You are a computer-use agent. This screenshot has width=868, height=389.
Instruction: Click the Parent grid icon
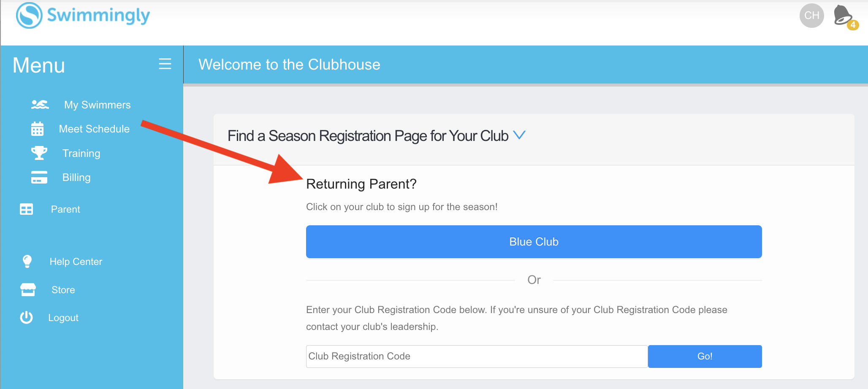[x=26, y=209]
